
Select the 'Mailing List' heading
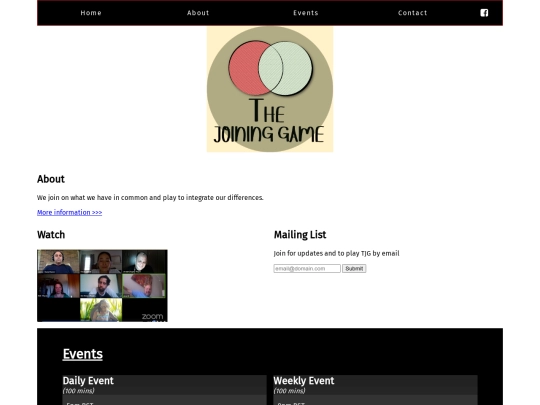[300, 235]
